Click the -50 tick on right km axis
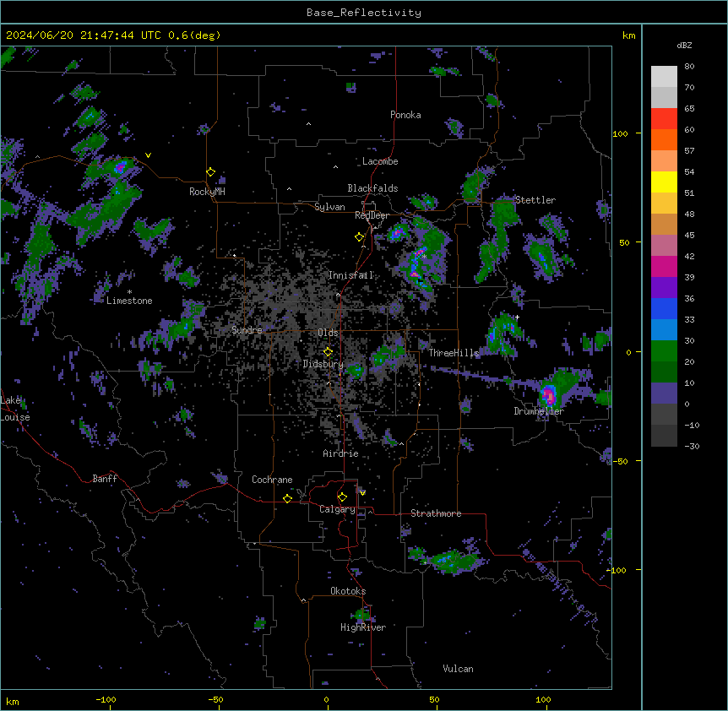The height and width of the screenshot is (711, 728). tap(620, 461)
